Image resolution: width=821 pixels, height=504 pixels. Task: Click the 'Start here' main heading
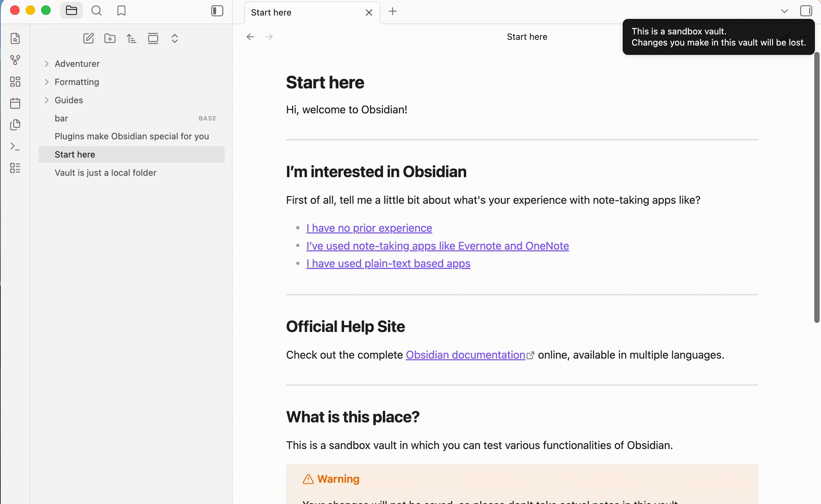(325, 82)
